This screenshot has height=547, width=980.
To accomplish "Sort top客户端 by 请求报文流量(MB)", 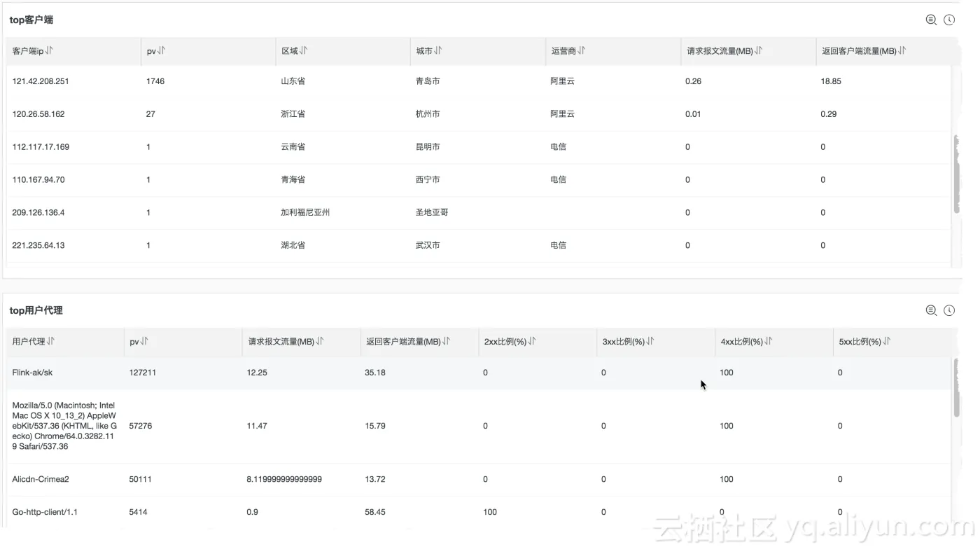I will click(x=759, y=51).
